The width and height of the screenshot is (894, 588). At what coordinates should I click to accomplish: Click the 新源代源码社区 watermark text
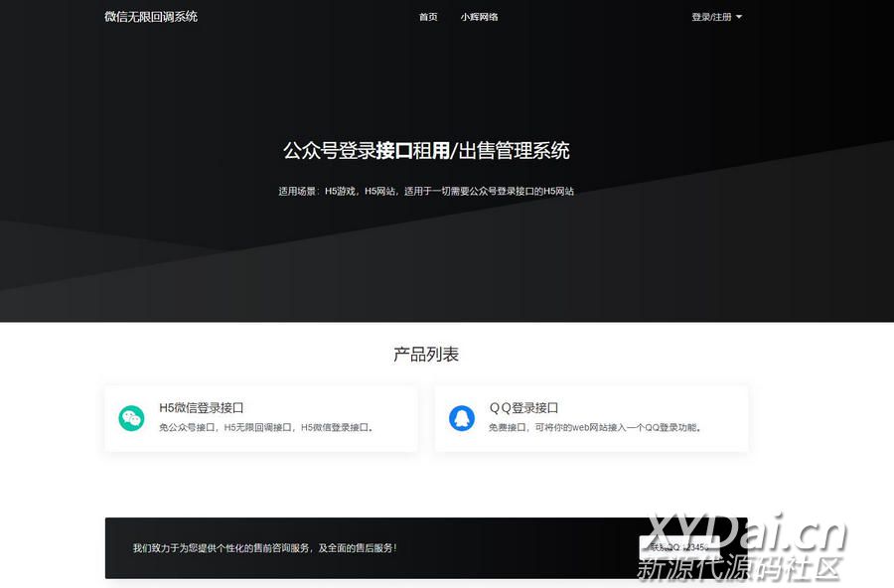click(739, 568)
